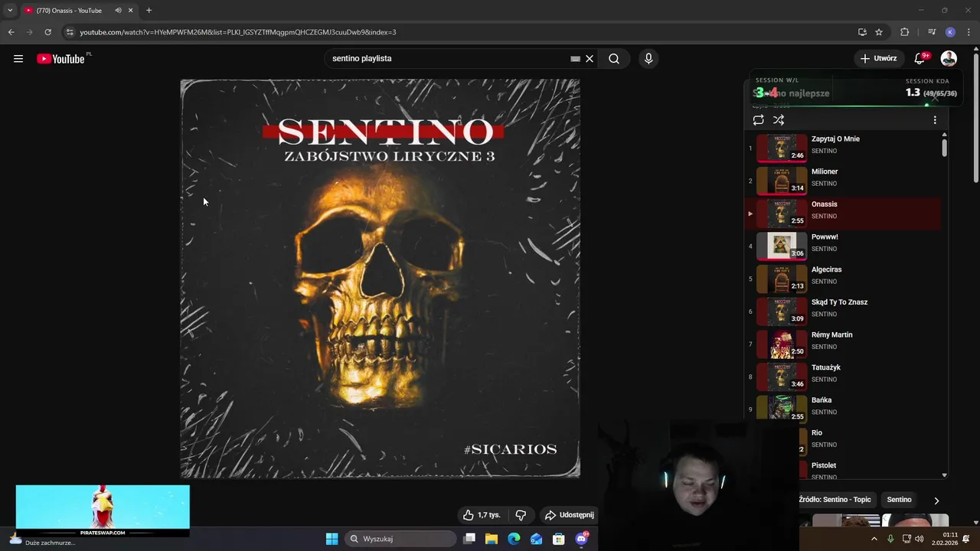Click the playlist scrollbar down arrow
Image resolution: width=980 pixels, height=551 pixels.
coord(944,475)
